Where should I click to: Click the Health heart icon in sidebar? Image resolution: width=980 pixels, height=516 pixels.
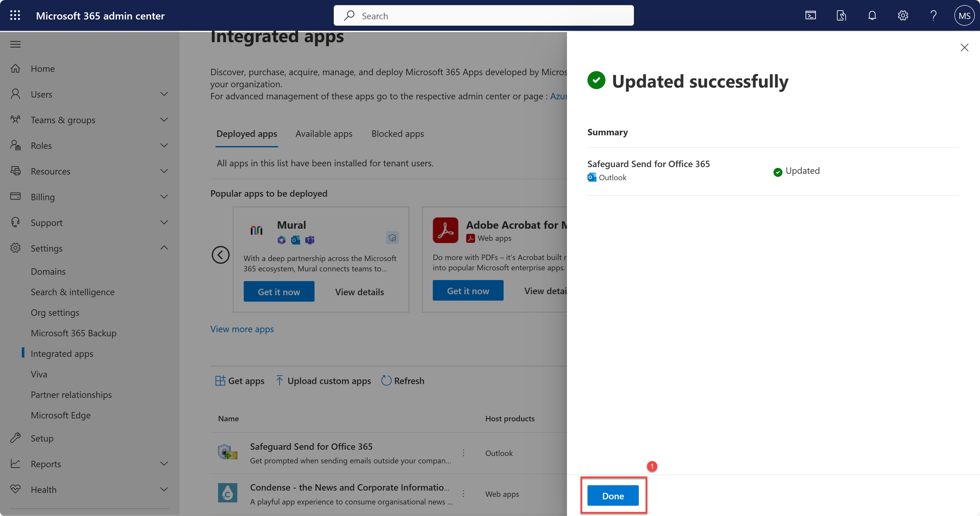(x=15, y=489)
